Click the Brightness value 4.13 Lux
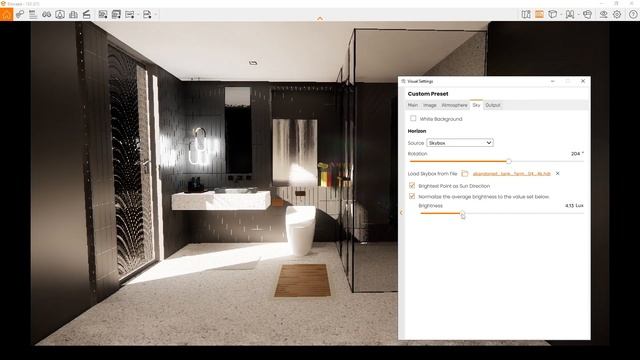 (x=574, y=206)
